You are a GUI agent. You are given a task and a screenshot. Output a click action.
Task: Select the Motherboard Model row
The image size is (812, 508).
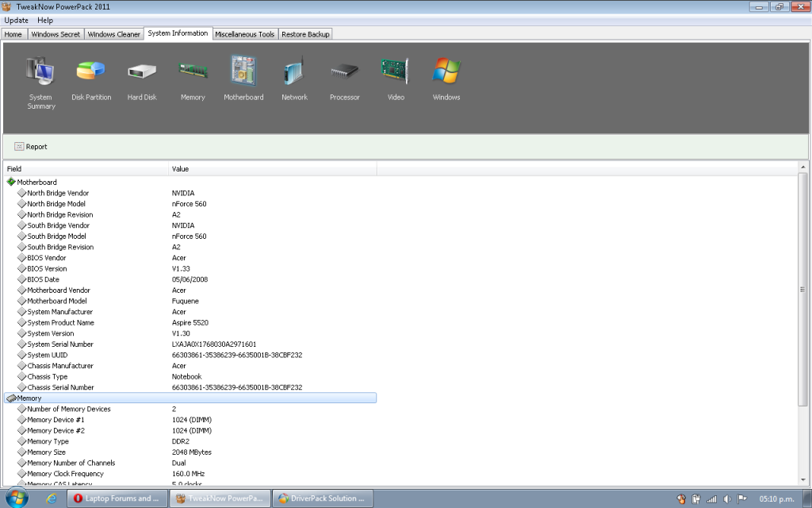[x=190, y=301]
